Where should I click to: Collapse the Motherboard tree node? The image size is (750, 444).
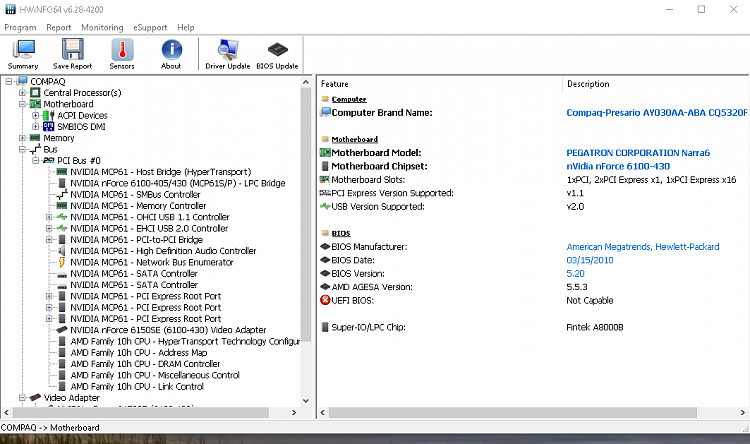click(22, 104)
